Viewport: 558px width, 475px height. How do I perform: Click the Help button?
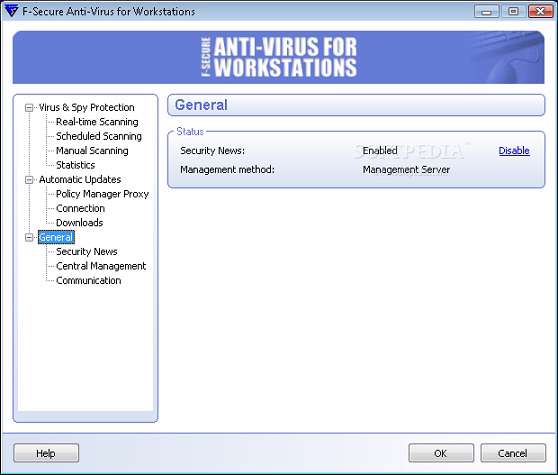(46, 453)
